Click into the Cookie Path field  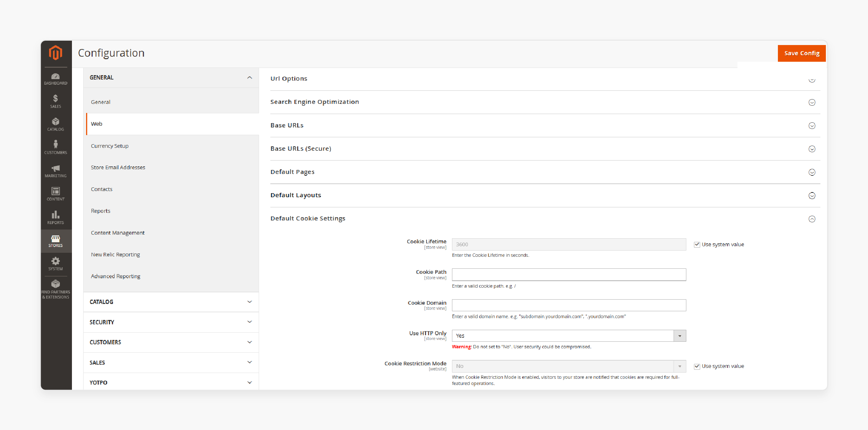[569, 275]
